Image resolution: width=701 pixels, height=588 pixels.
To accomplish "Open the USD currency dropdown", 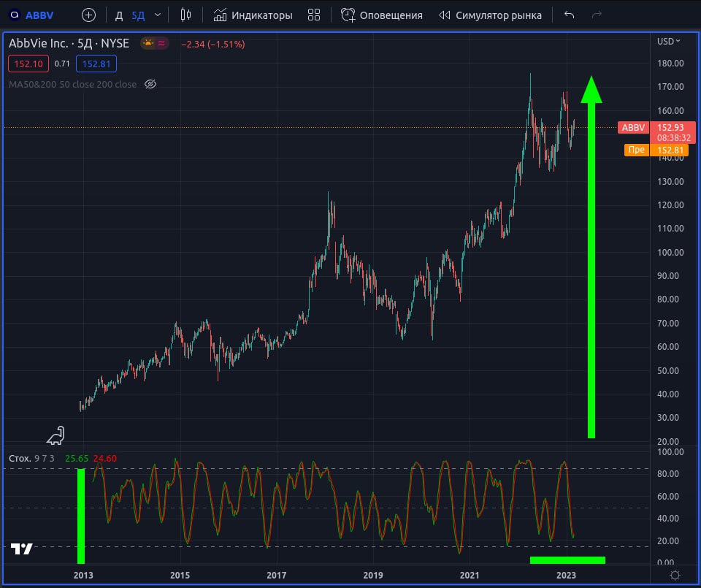I will (668, 41).
